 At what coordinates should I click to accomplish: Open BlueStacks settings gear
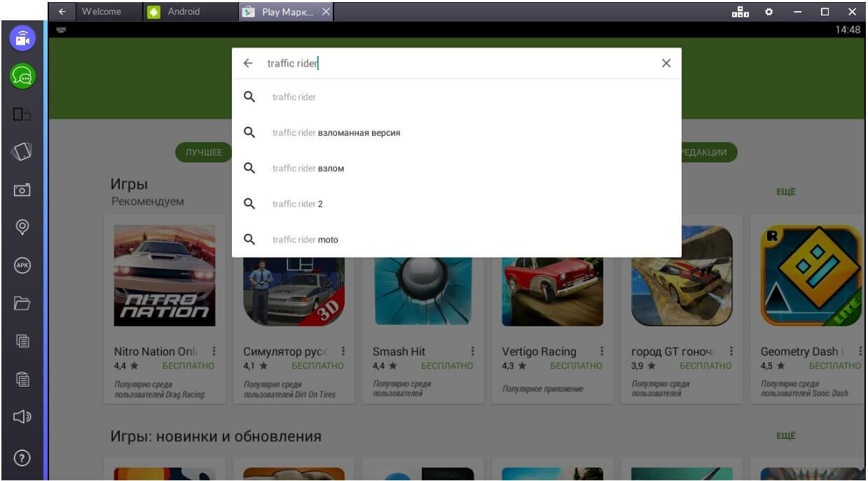[769, 12]
